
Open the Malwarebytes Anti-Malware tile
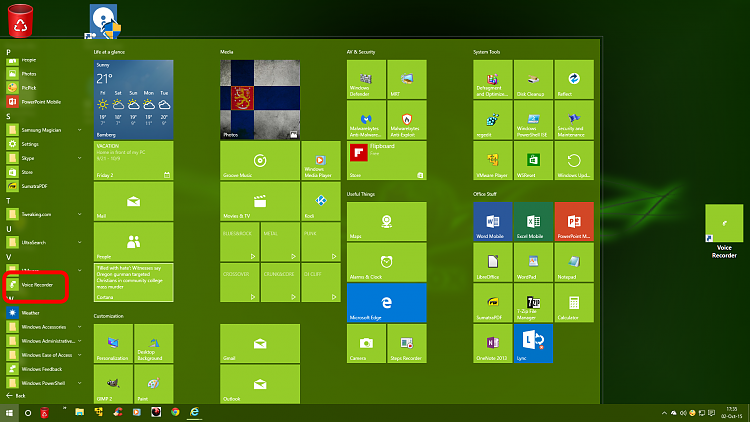[366, 120]
